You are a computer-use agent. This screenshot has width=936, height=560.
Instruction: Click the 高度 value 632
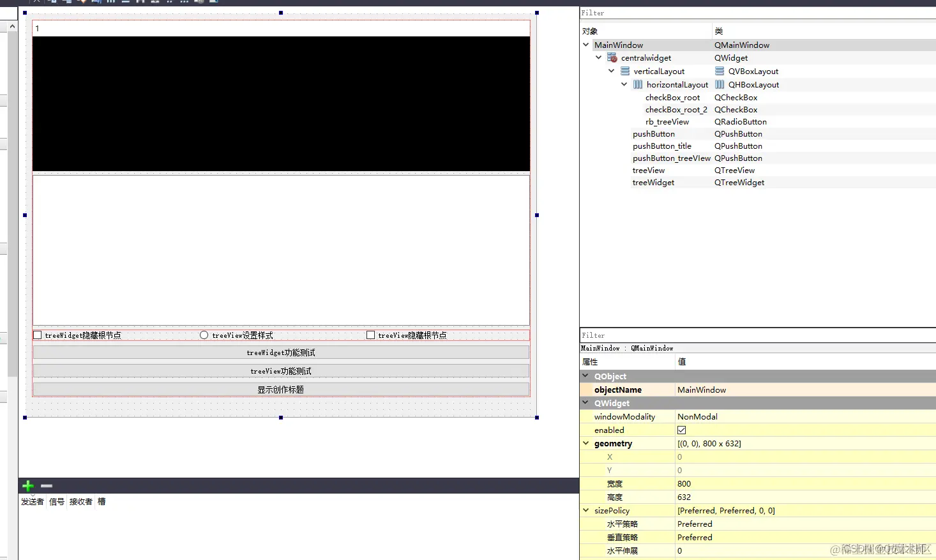pos(684,497)
